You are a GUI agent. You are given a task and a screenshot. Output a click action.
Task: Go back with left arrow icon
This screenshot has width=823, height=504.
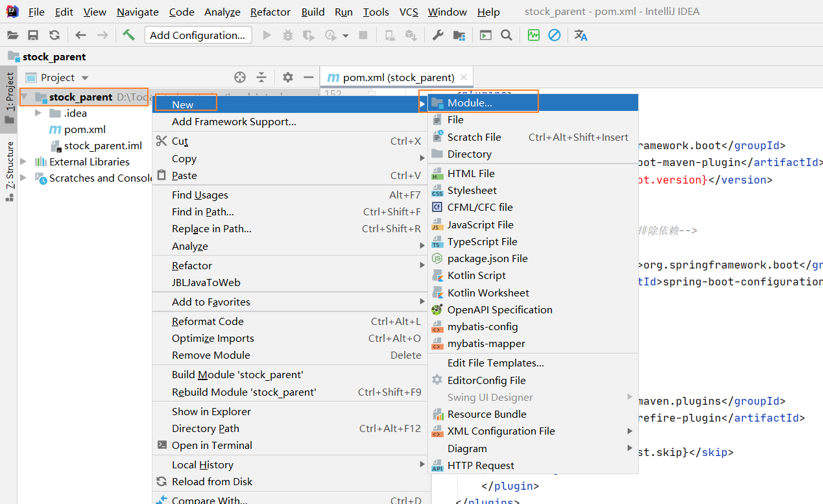[x=81, y=35]
